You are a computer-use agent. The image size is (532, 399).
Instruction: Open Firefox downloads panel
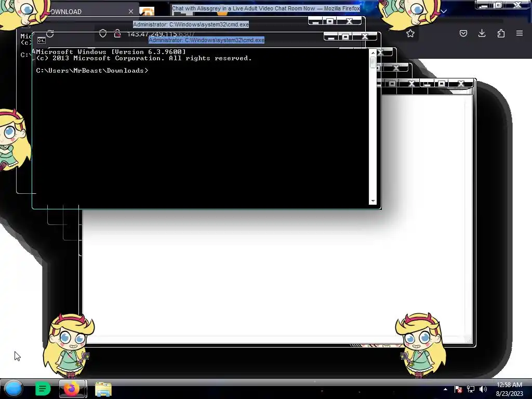[482, 33]
